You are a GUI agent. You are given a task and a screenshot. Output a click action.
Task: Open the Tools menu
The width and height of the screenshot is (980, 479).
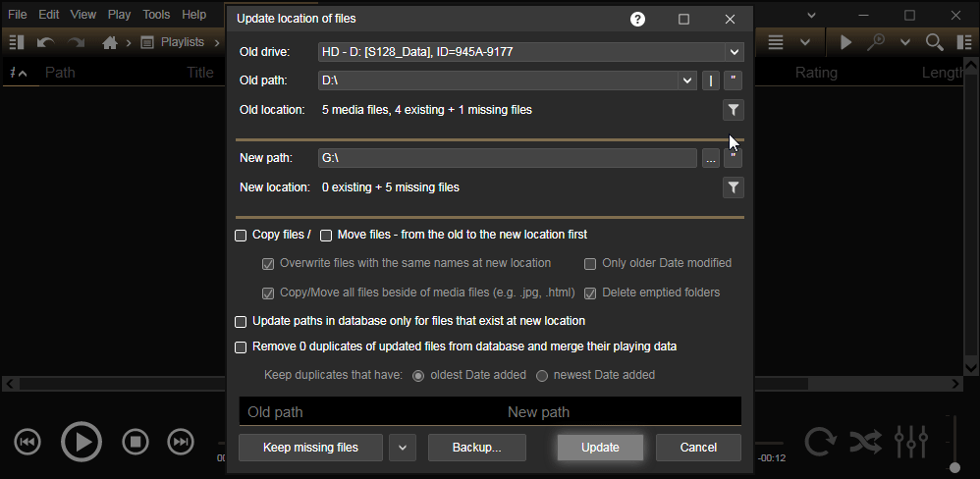point(156,15)
